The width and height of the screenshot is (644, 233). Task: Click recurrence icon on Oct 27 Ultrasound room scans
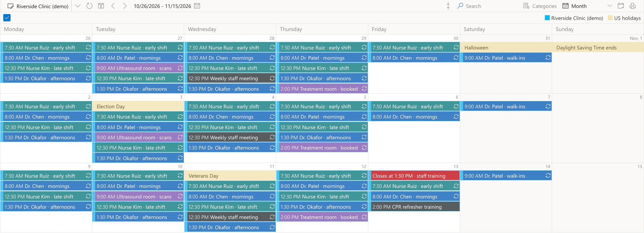click(x=180, y=68)
